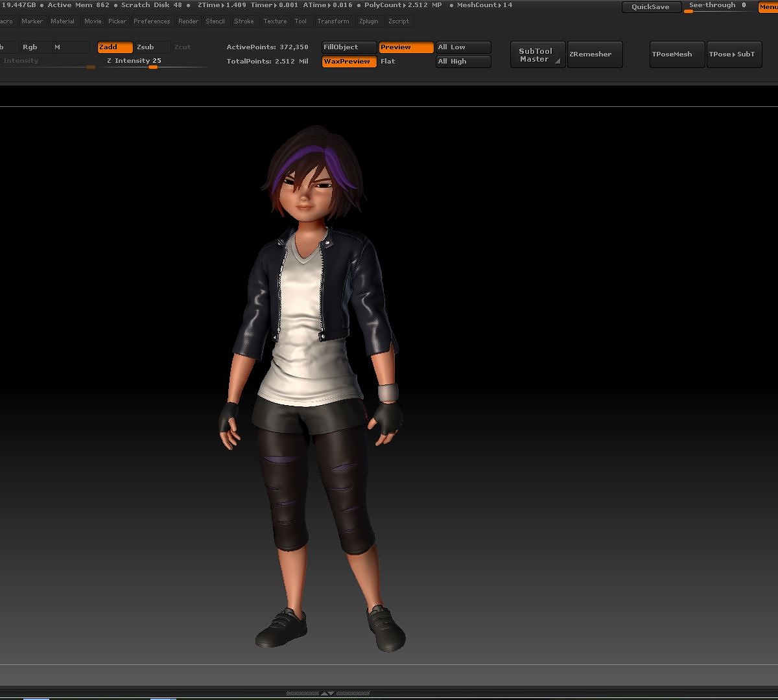Adjust the Z Intensity slider
This screenshot has height=700, width=778.
pos(154,62)
